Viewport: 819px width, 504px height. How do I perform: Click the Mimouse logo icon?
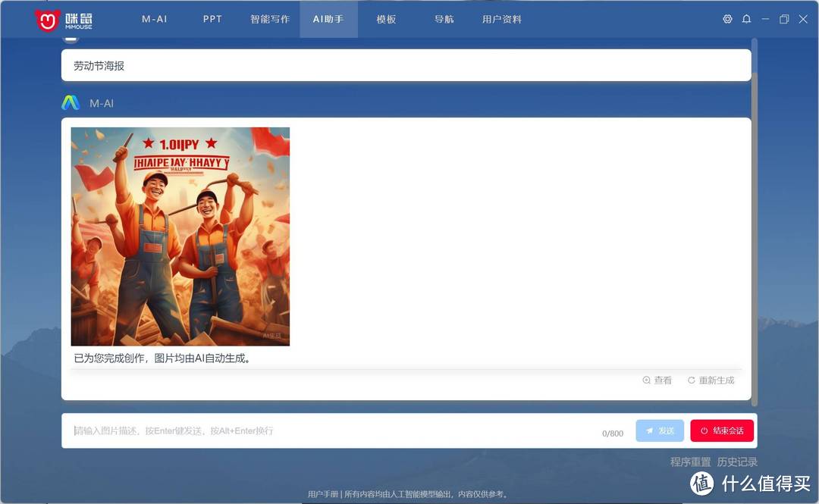[47, 20]
